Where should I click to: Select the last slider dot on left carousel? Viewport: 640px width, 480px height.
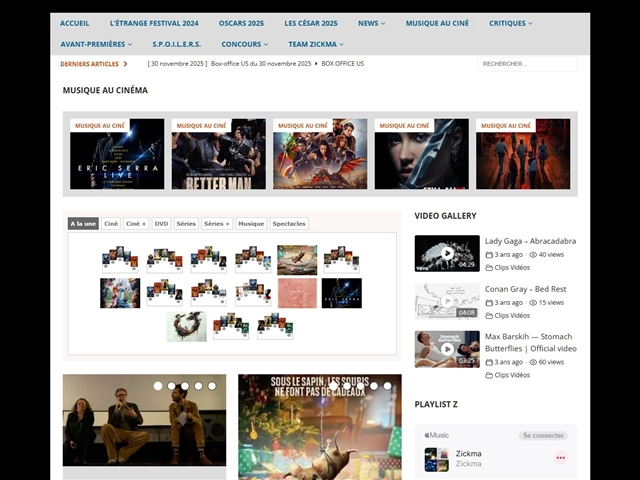pos(211,385)
